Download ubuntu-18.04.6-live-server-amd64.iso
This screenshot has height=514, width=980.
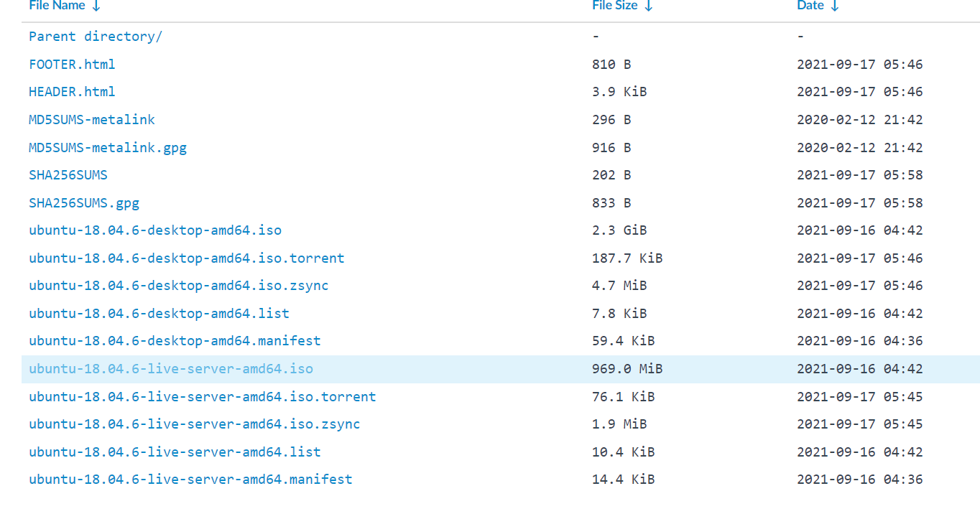(x=171, y=369)
